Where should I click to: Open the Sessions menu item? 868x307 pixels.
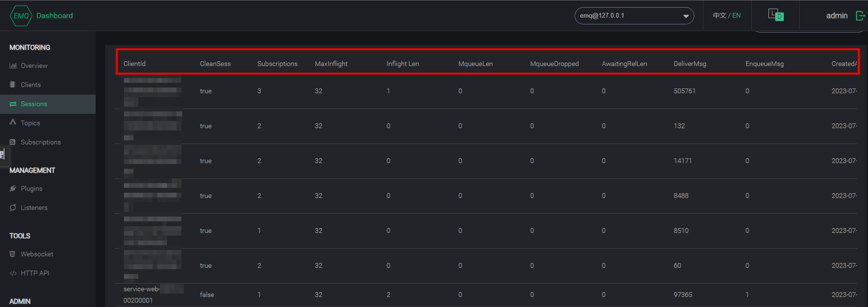(34, 104)
